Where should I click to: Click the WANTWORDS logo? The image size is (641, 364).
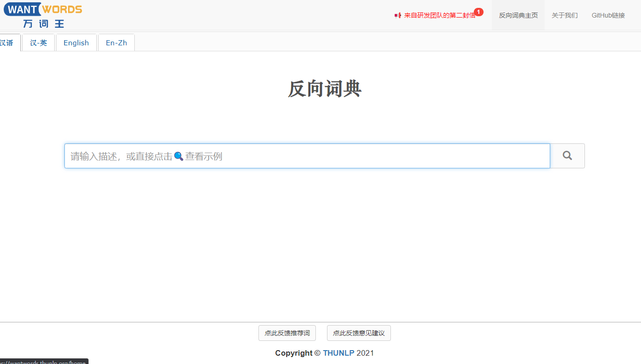coord(43,9)
